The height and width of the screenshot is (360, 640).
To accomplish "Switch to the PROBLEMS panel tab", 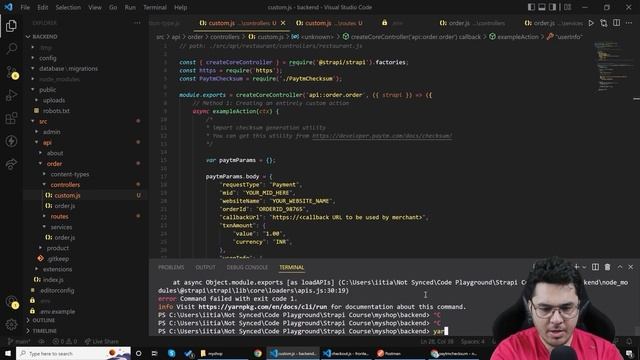I will pos(171,267).
